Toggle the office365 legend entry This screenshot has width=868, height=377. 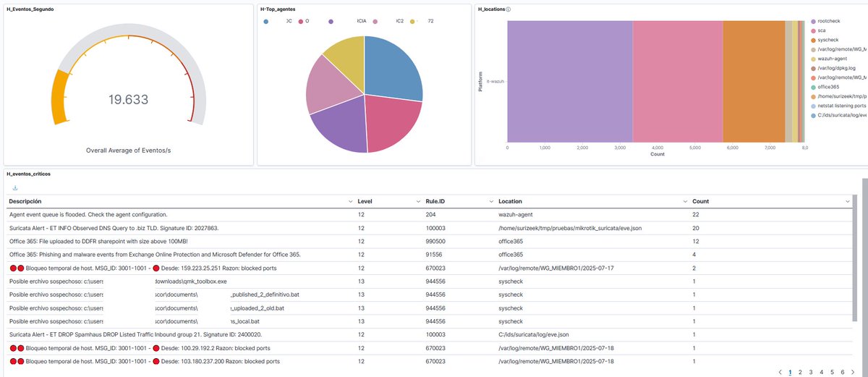point(825,87)
